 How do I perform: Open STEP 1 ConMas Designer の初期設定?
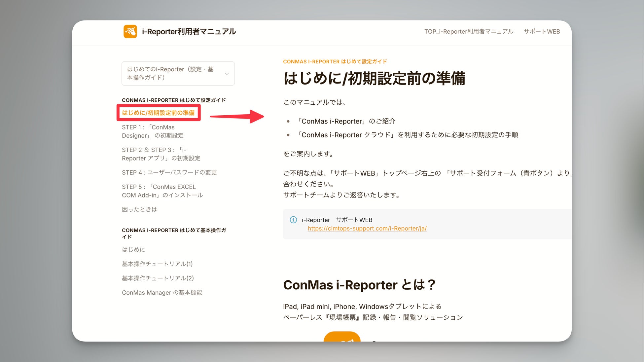click(x=153, y=131)
